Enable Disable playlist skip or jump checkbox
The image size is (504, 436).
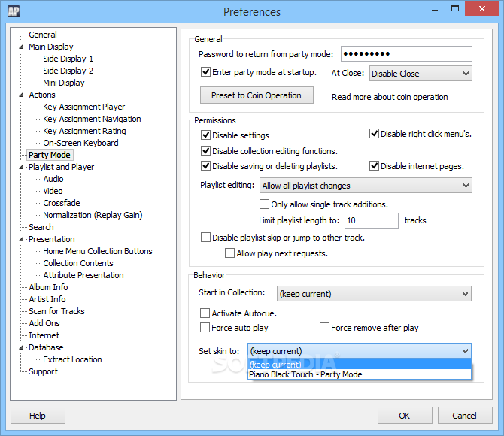[205, 238]
